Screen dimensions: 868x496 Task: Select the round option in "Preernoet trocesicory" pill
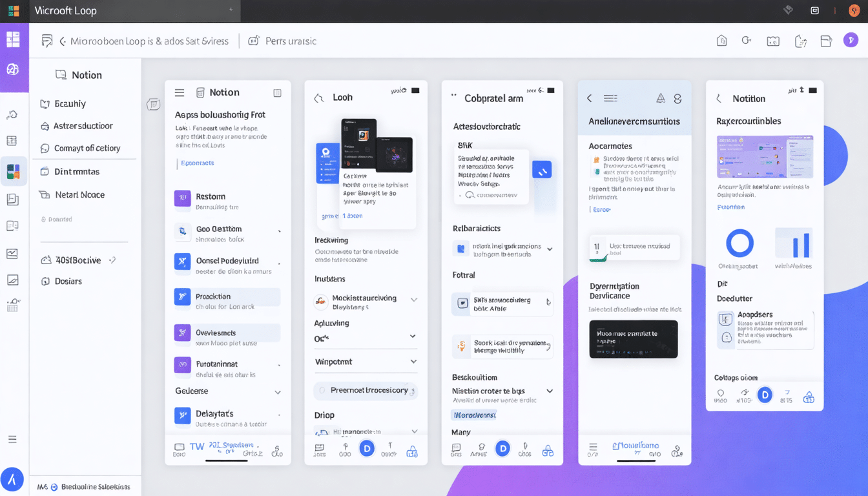click(x=322, y=391)
